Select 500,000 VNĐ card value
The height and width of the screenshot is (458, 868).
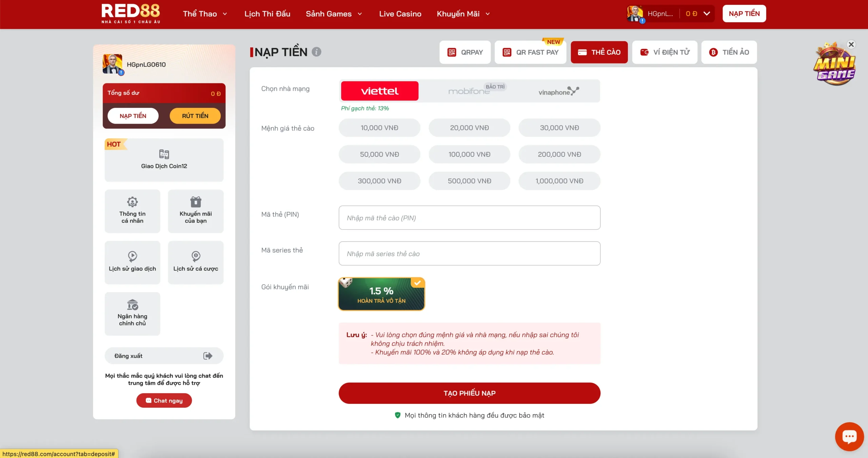click(469, 181)
